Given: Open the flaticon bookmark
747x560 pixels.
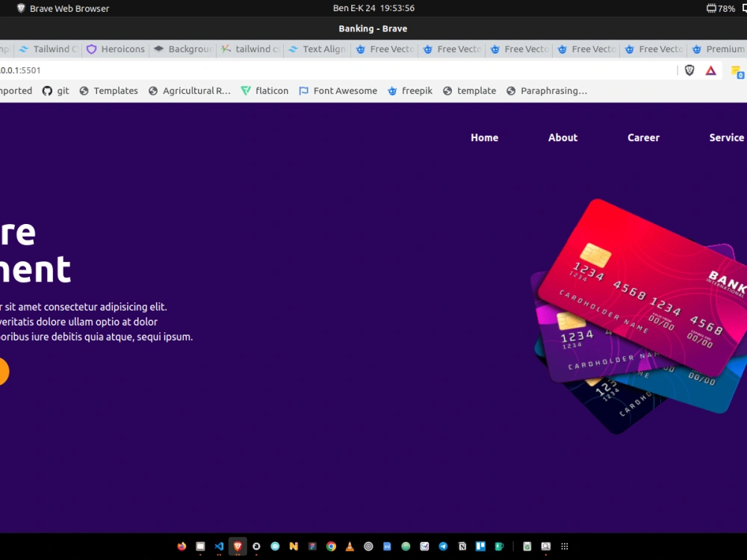Looking at the screenshot, I should click(x=264, y=90).
